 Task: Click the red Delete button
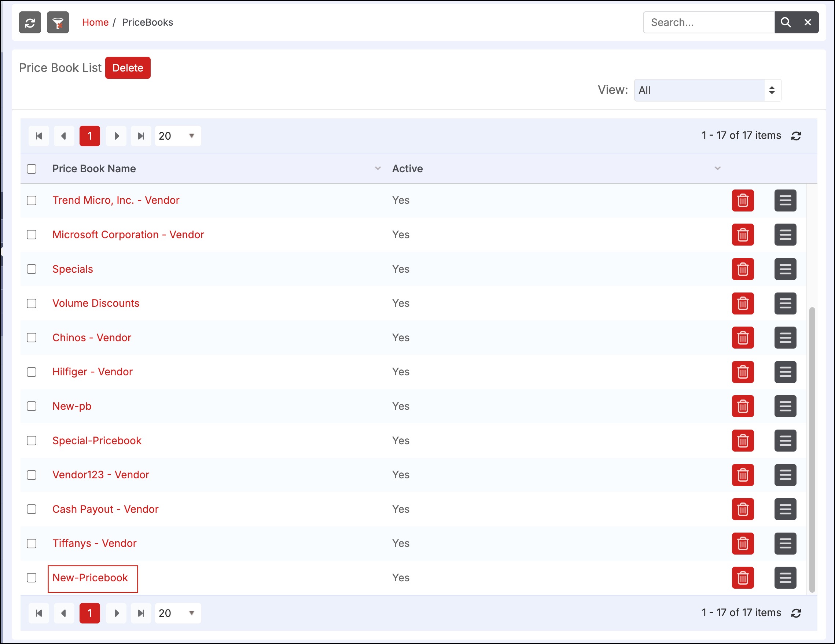click(x=128, y=68)
